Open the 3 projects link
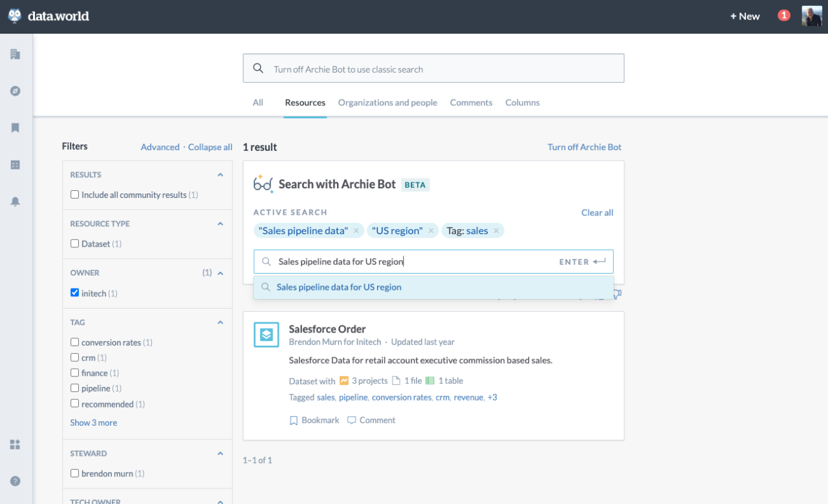Image resolution: width=828 pixels, height=504 pixels. [370, 381]
